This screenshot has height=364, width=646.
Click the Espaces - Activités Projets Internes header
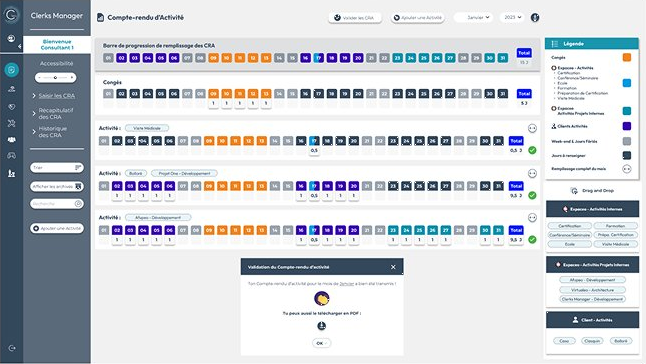[x=592, y=265]
